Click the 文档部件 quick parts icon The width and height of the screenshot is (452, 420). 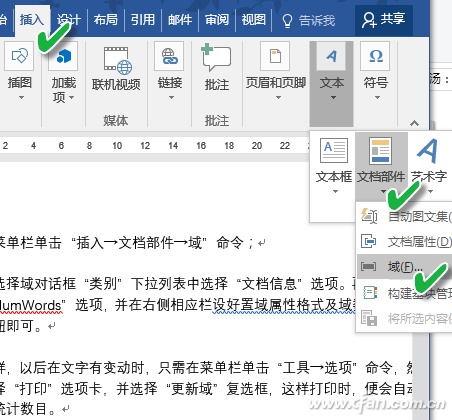[381, 151]
